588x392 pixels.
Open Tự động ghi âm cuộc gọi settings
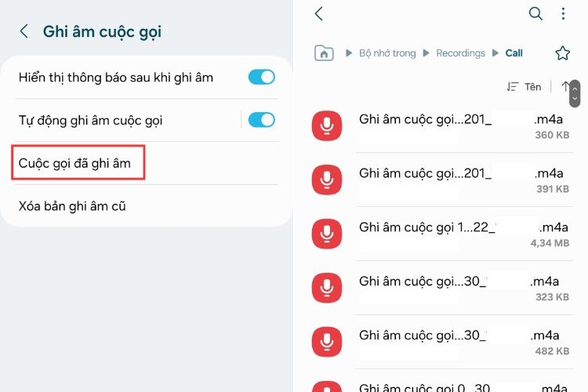128,121
